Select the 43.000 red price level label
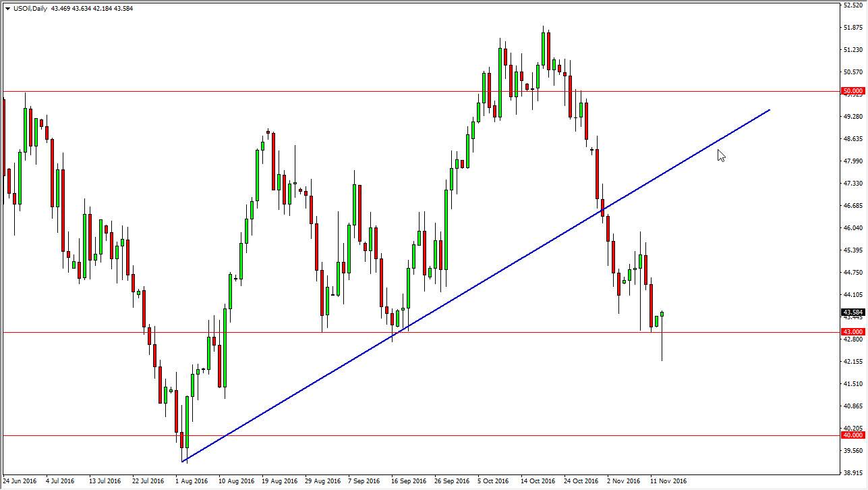Image resolution: width=868 pixels, height=490 pixels. point(852,332)
